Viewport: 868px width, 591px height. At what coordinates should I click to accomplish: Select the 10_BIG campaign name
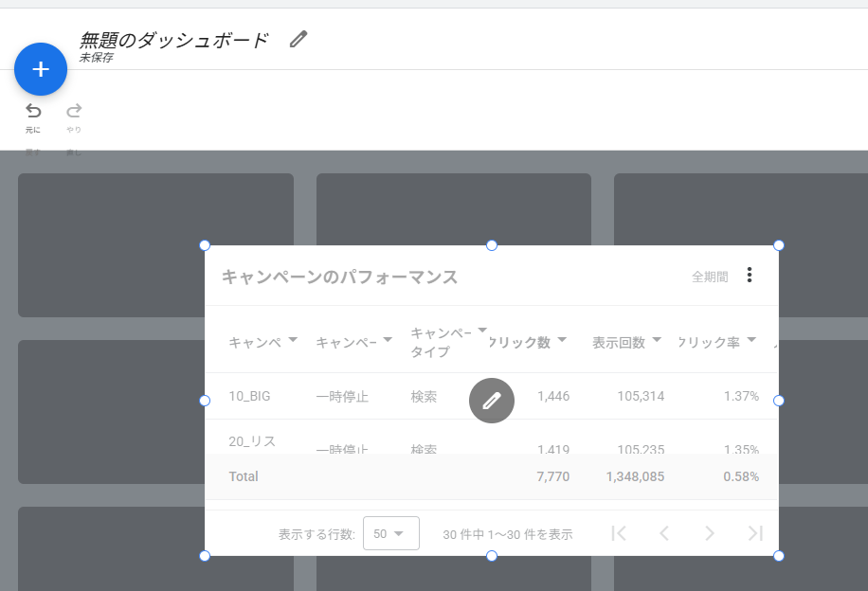click(x=249, y=396)
